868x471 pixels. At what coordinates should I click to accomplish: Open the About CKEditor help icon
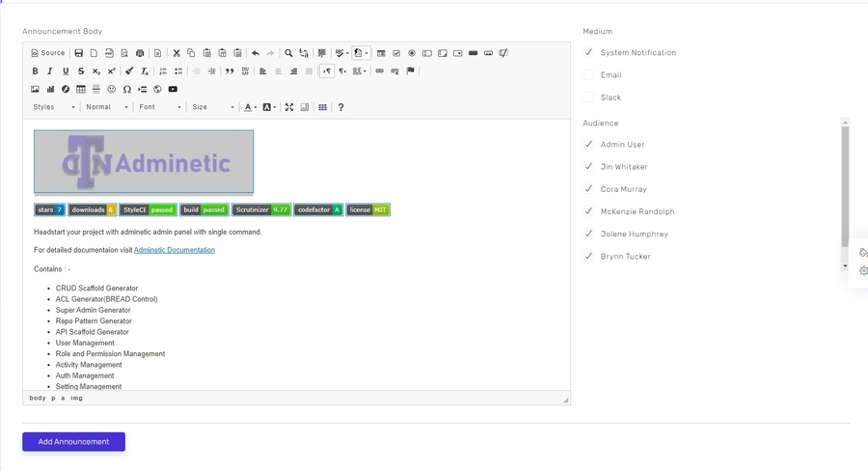340,107
